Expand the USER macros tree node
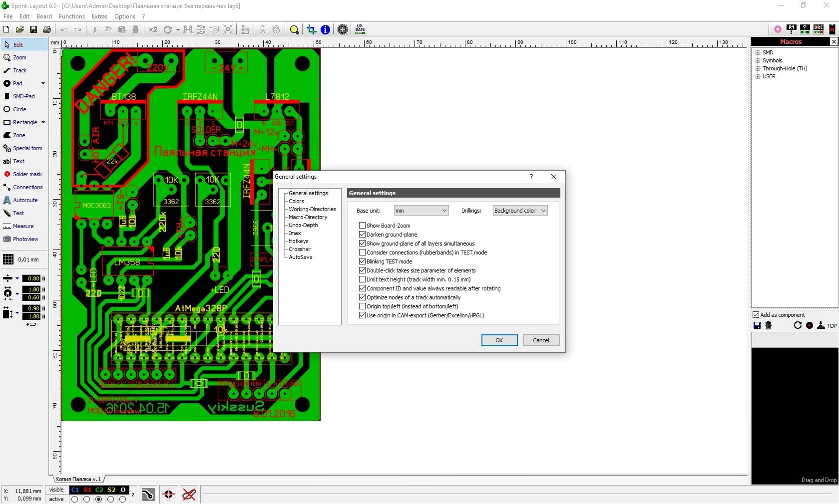 coord(758,76)
